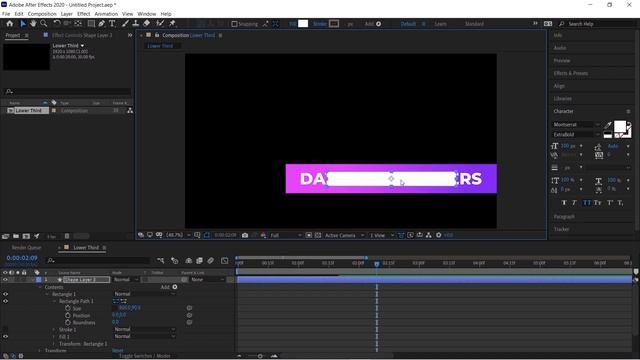Expand the Effects & Presets panel
The width and height of the screenshot is (640, 360).
[x=571, y=73]
